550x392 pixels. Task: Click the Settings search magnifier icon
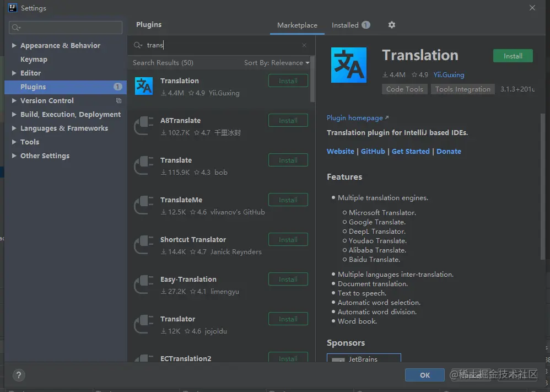16,28
